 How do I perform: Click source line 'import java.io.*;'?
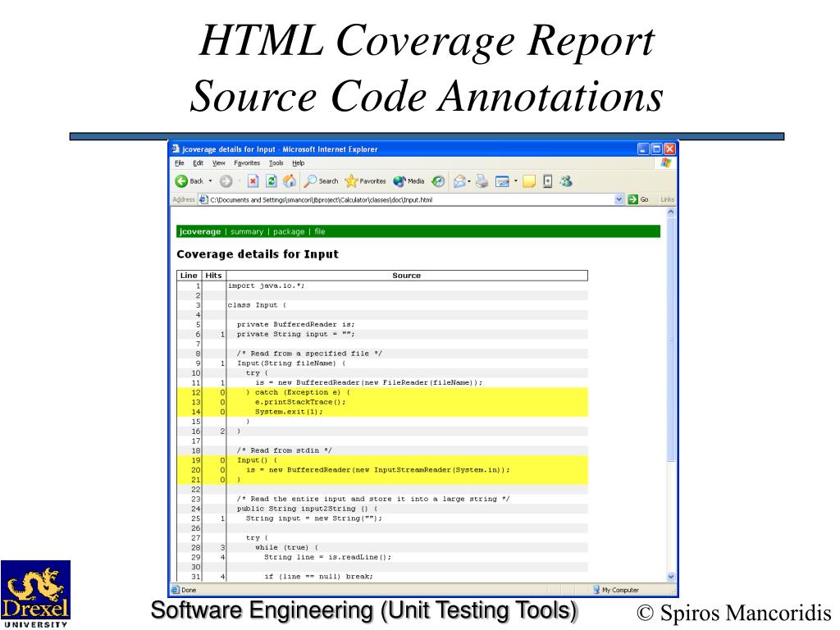tap(267, 285)
